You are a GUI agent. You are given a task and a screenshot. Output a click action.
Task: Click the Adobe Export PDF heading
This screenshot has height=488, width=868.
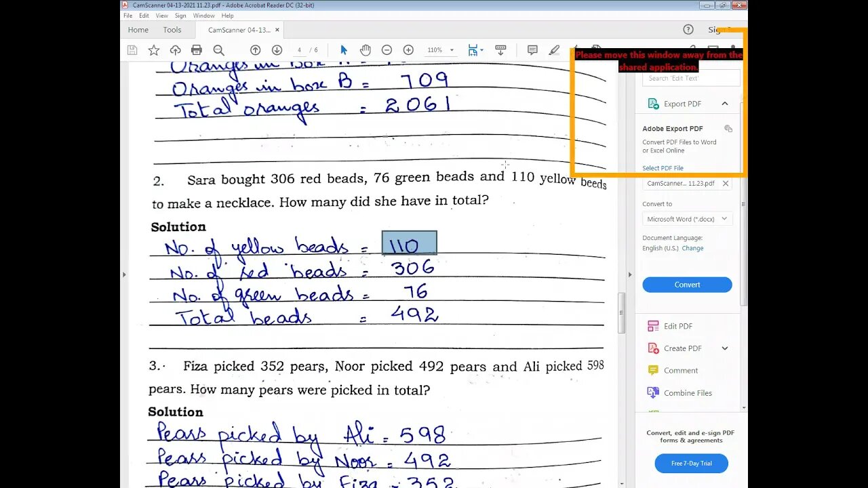point(673,129)
